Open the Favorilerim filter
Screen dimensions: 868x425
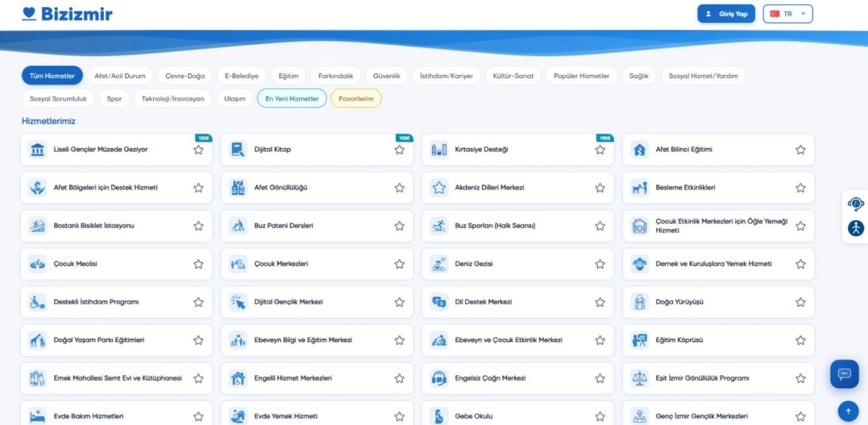coord(356,99)
